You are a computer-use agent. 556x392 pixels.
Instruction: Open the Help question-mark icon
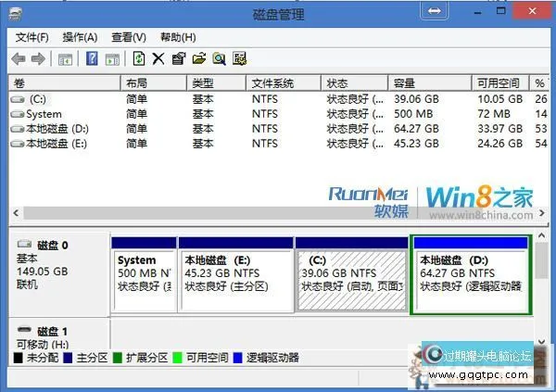(92, 58)
